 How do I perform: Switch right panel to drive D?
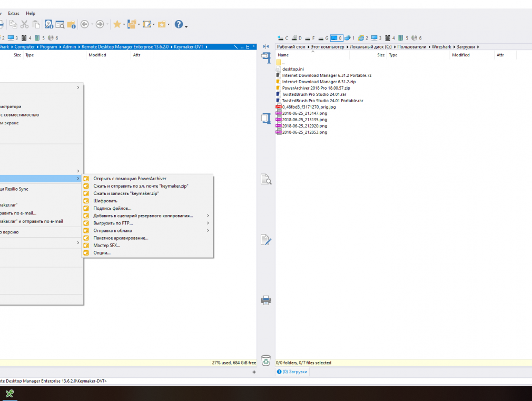[297, 38]
